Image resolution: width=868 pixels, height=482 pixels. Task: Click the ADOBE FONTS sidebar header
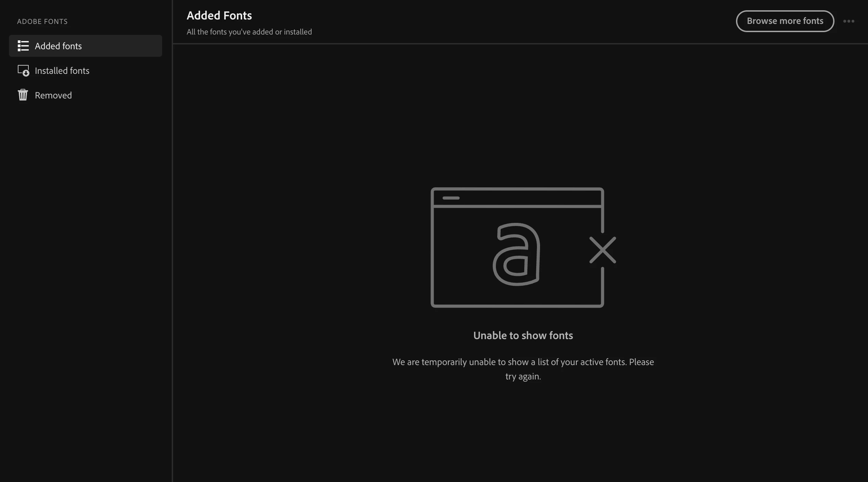(42, 22)
